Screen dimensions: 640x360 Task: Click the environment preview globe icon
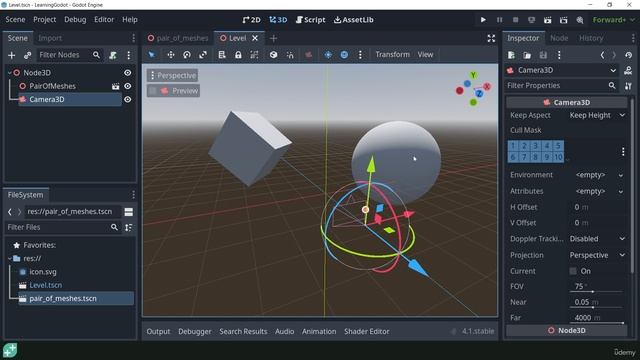pos(344,55)
